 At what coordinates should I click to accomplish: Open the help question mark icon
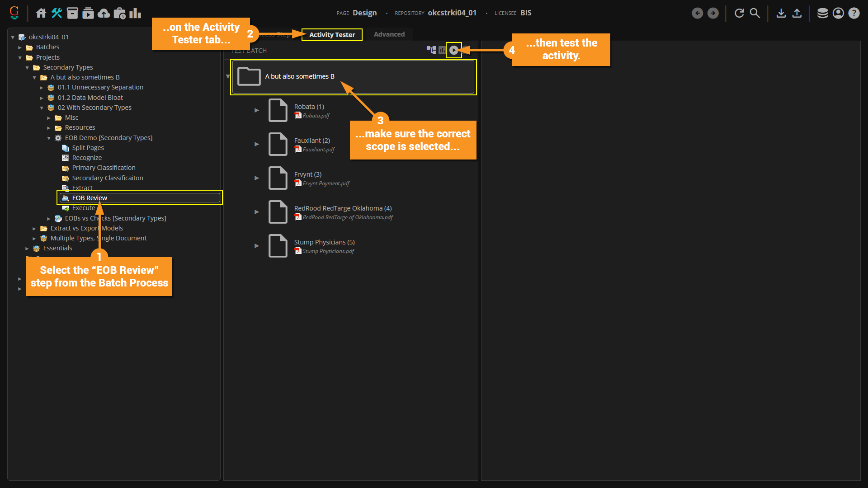pyautogui.click(x=854, y=13)
